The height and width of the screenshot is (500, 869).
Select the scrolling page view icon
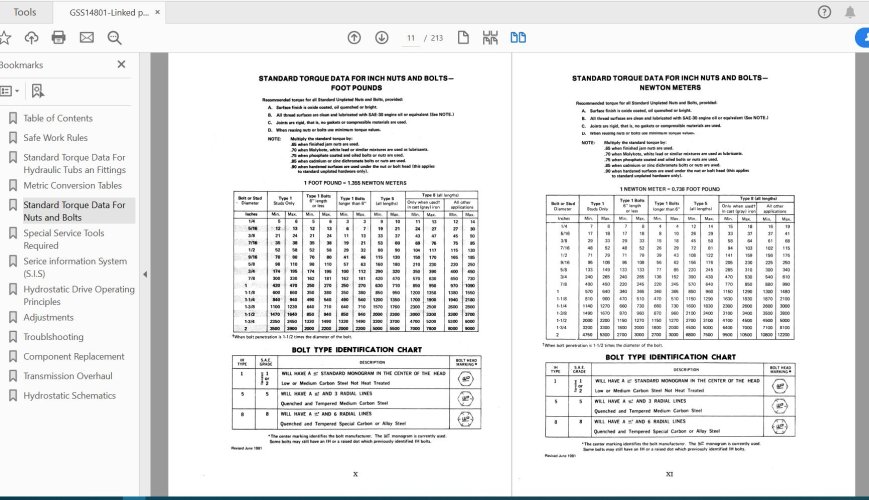pyautogui.click(x=490, y=38)
